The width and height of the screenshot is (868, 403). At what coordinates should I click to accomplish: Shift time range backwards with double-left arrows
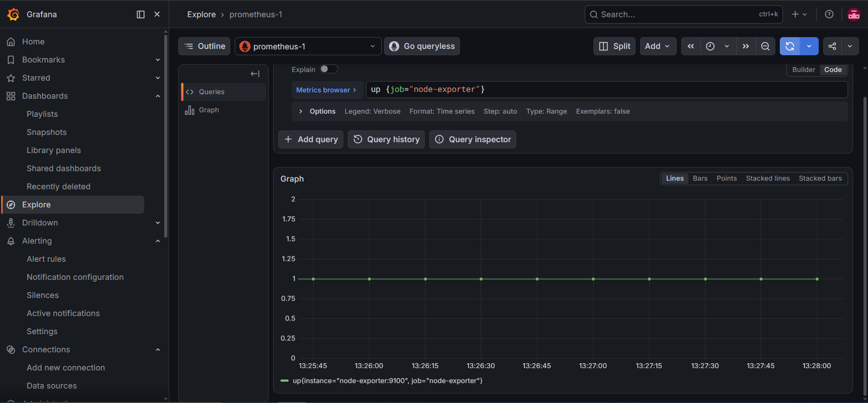tap(691, 46)
